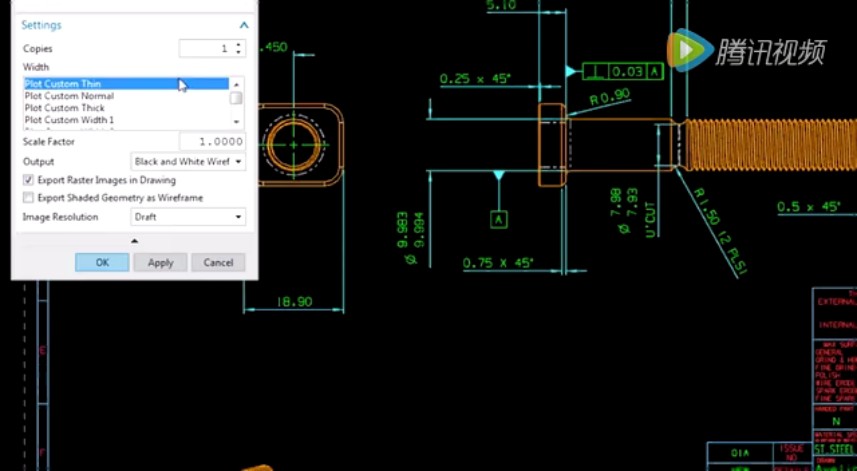Screen dimensions: 857x471
Task: Collapse the Settings section chevron
Action: [x=244, y=25]
